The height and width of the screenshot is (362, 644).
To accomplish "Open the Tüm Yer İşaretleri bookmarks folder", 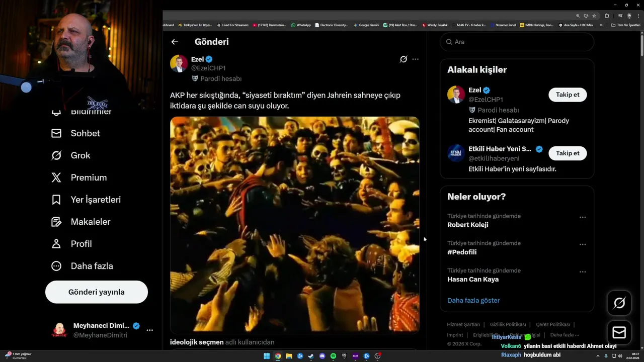I will click(626, 25).
